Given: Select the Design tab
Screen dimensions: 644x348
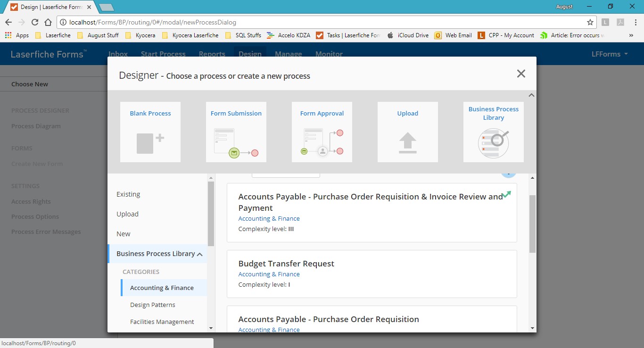Looking at the screenshot, I should click(x=250, y=54).
